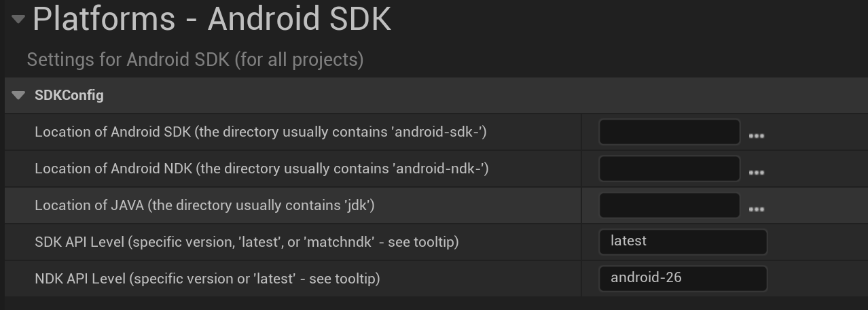The image size is (868, 310).
Task: Click the SDKConfig category name
Action: (x=69, y=95)
